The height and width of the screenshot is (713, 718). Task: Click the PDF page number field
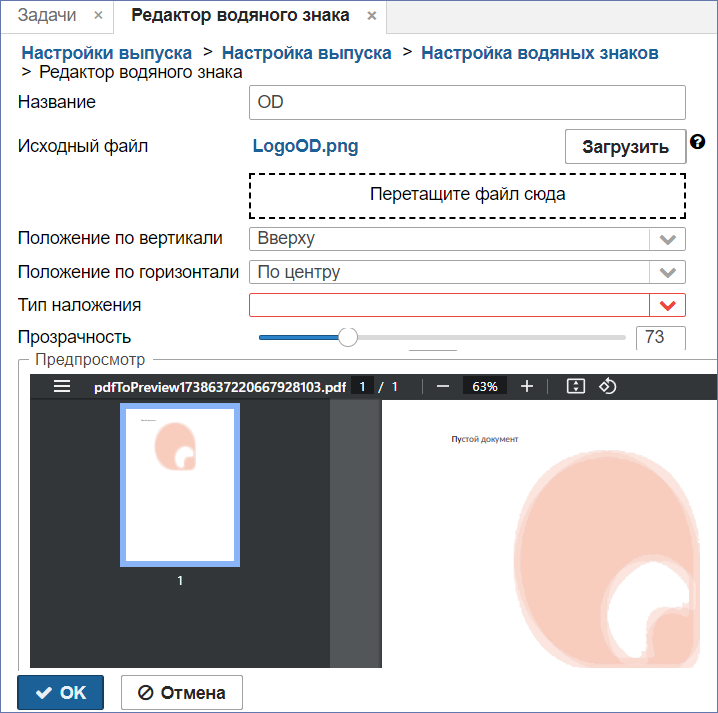click(362, 386)
